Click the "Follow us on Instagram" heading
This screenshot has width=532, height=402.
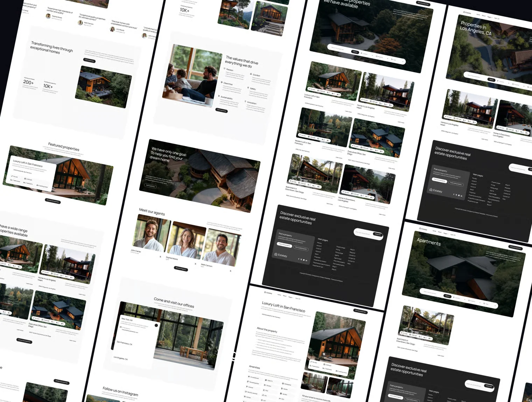pos(120,391)
